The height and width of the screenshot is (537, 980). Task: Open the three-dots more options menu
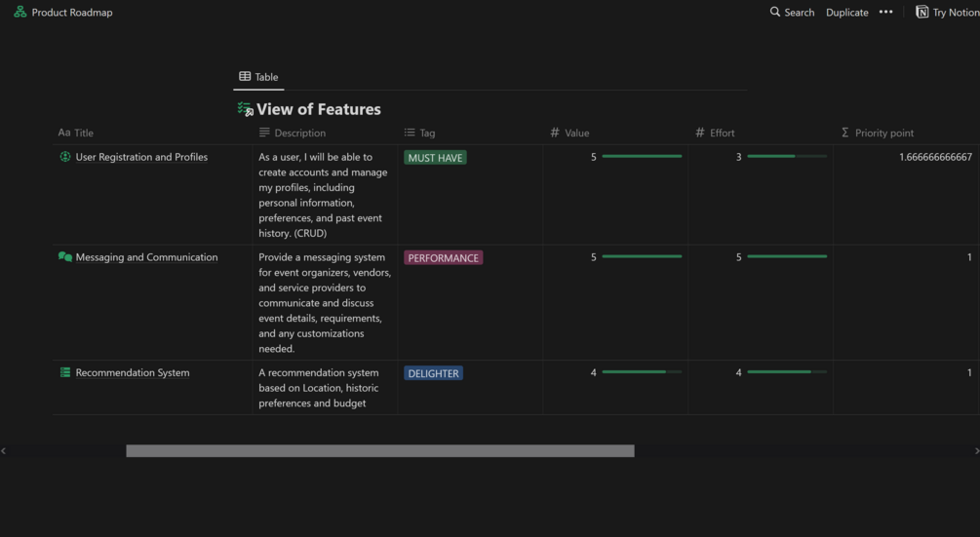click(x=885, y=13)
